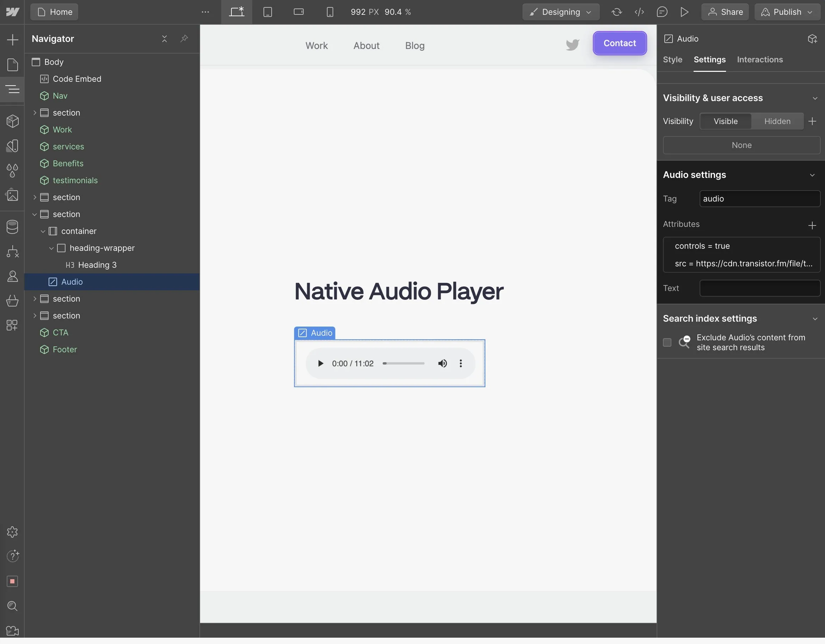Open the site Settings gear icon
This screenshot has height=644, width=825.
[12, 532]
